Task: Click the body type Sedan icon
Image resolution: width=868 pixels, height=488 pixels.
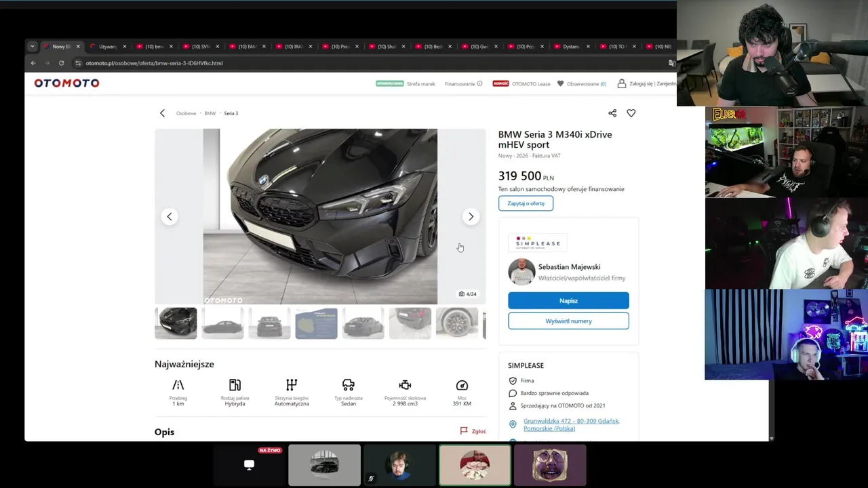Action: [349, 385]
